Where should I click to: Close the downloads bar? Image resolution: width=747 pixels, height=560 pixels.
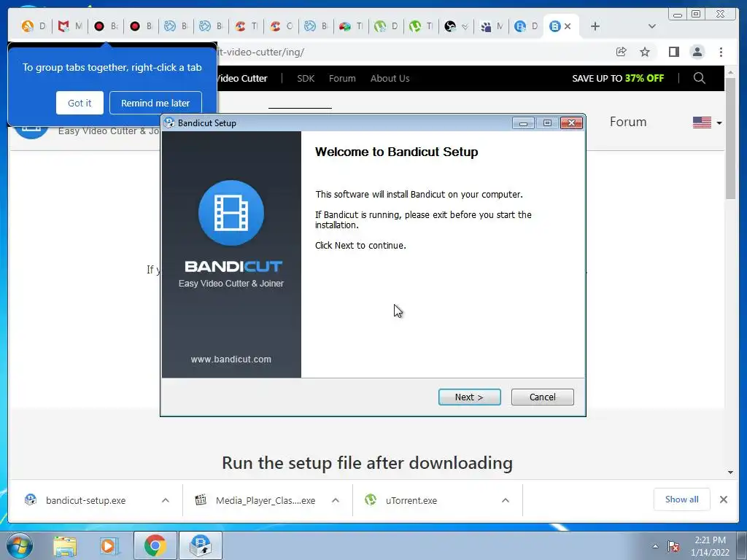(x=723, y=499)
